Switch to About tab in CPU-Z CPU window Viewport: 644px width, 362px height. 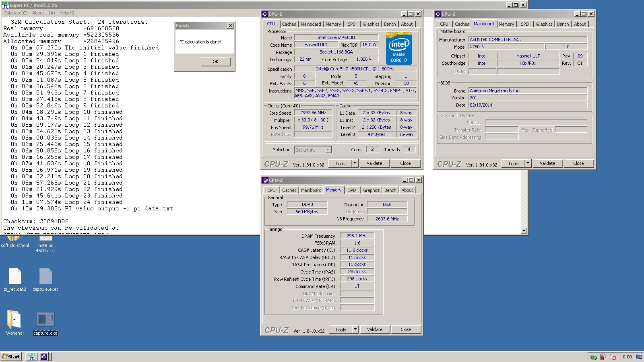tap(407, 24)
